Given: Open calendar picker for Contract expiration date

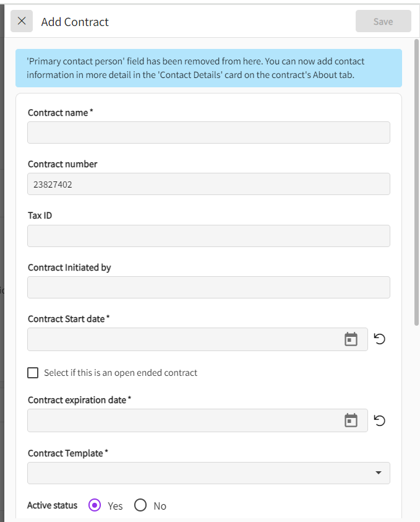Looking at the screenshot, I should [351, 420].
